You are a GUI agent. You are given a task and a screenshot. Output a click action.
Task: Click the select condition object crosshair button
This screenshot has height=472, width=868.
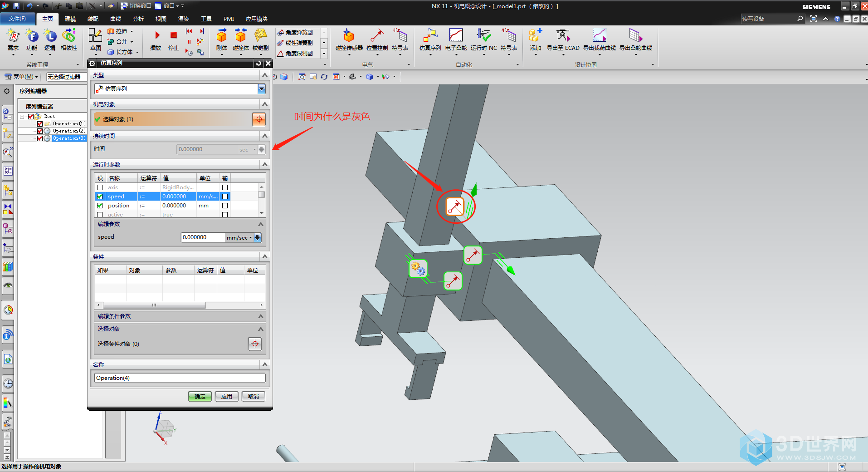point(255,344)
